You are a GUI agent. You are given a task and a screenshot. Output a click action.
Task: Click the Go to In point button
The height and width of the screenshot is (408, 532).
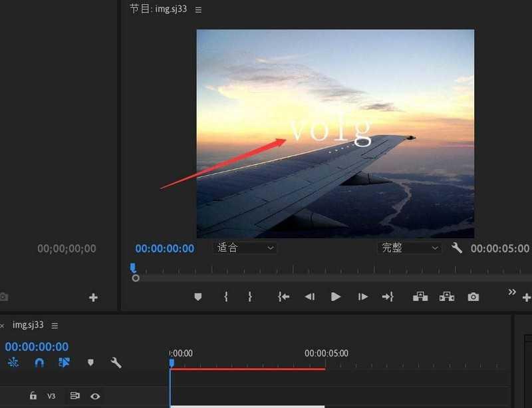point(283,297)
